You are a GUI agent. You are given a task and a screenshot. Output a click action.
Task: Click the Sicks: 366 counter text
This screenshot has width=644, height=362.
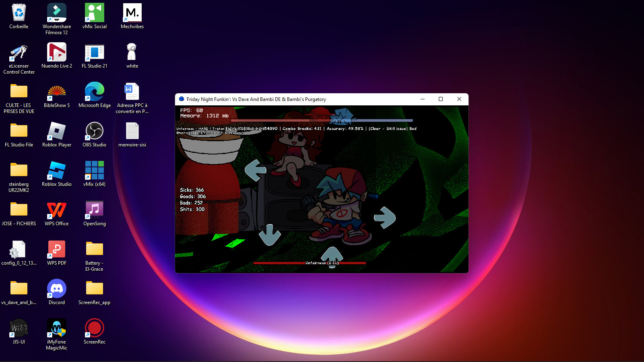(192, 190)
